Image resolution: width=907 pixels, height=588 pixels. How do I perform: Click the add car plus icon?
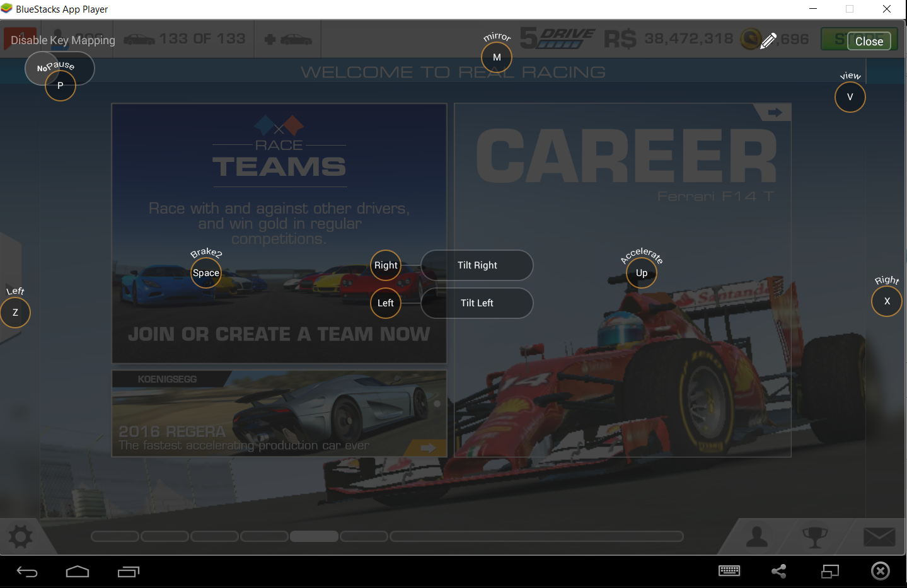288,40
